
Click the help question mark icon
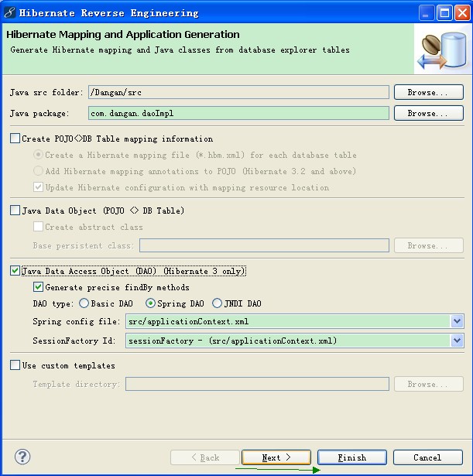pyautogui.click(x=22, y=457)
